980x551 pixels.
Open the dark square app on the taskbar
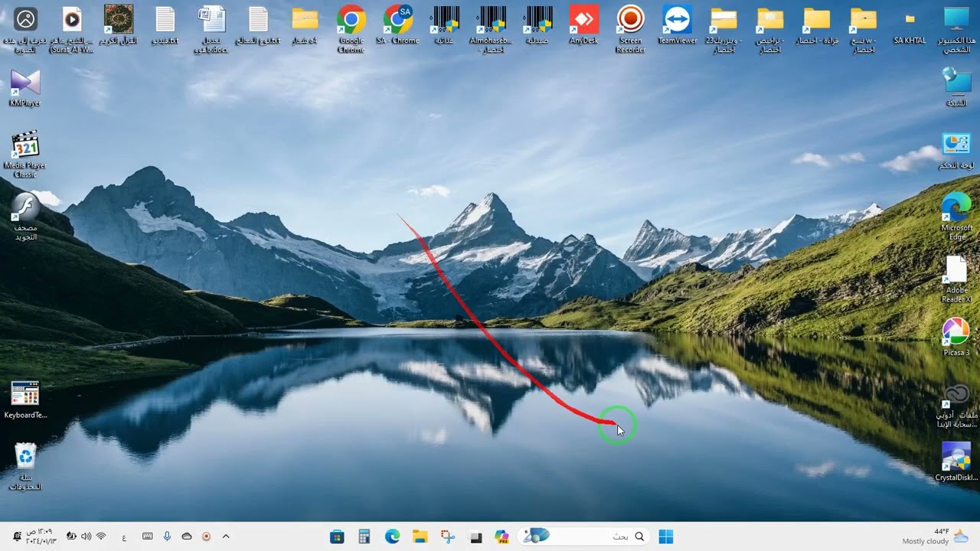[475, 536]
